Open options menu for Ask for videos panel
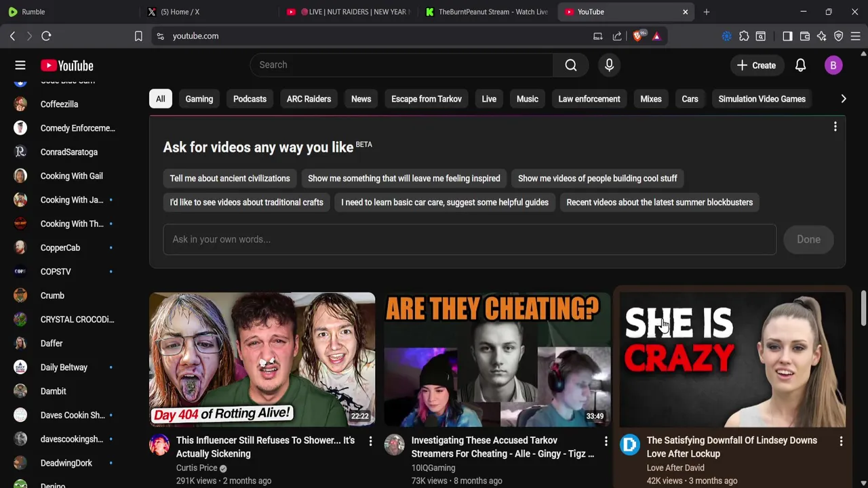 835,127
